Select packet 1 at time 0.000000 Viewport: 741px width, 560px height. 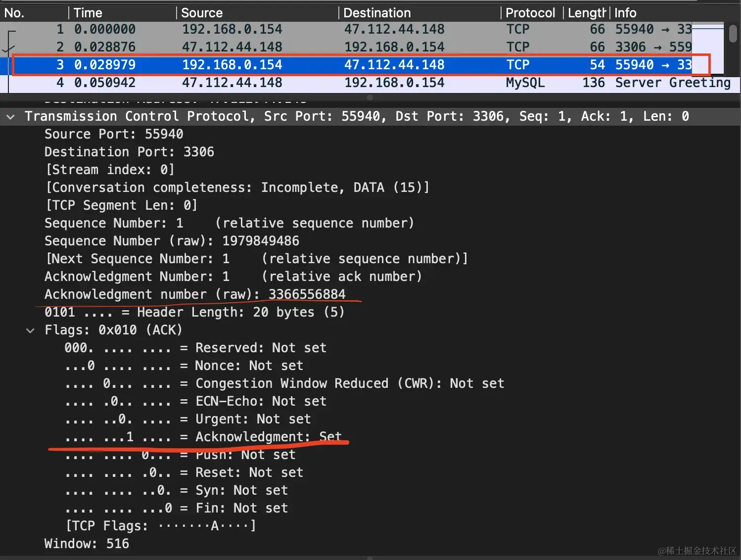click(346, 29)
